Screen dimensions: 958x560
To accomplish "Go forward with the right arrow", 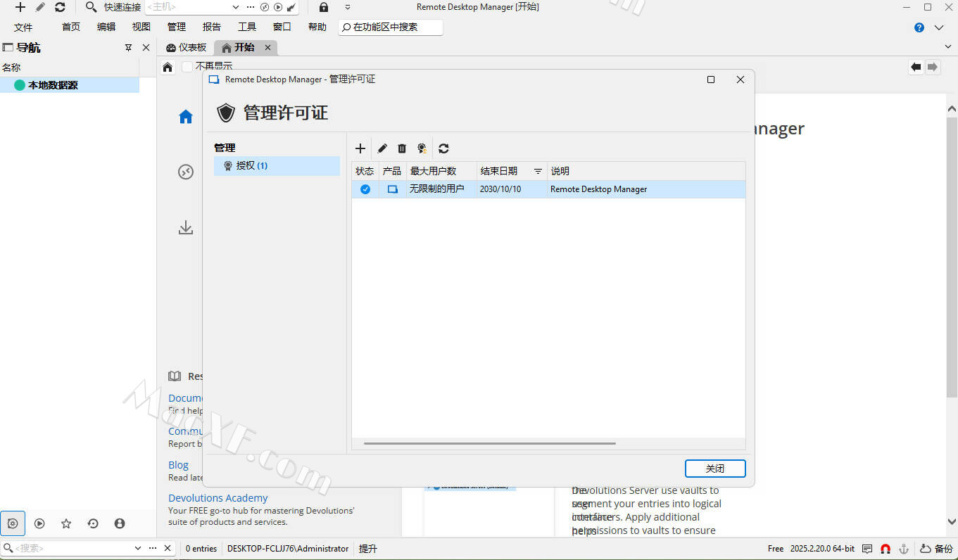I will [933, 67].
